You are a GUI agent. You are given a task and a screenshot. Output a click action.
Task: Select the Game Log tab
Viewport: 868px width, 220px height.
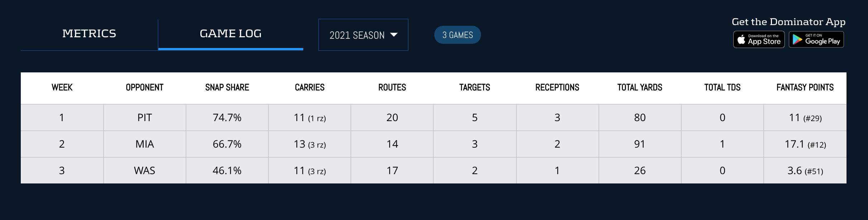pyautogui.click(x=230, y=34)
